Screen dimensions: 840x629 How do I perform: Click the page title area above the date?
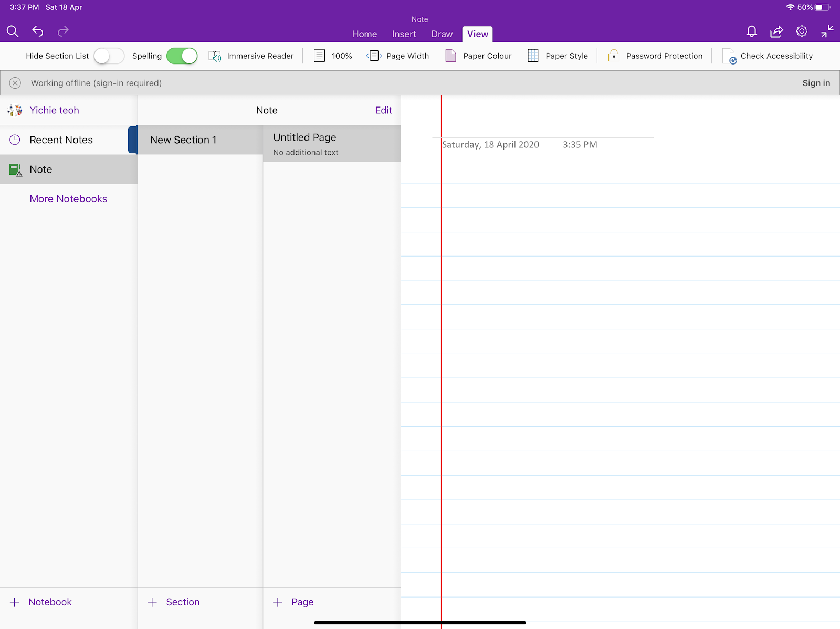point(543,123)
